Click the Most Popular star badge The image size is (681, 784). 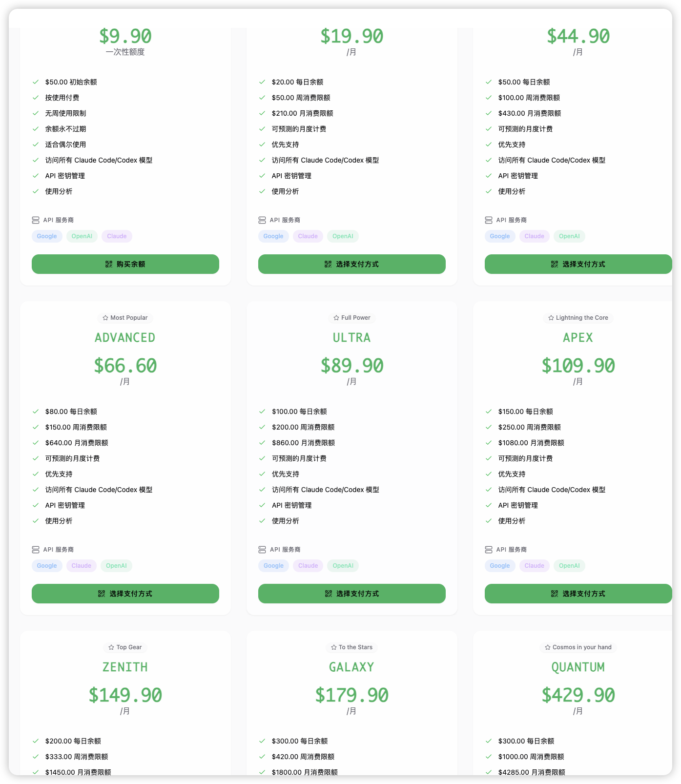[125, 318]
